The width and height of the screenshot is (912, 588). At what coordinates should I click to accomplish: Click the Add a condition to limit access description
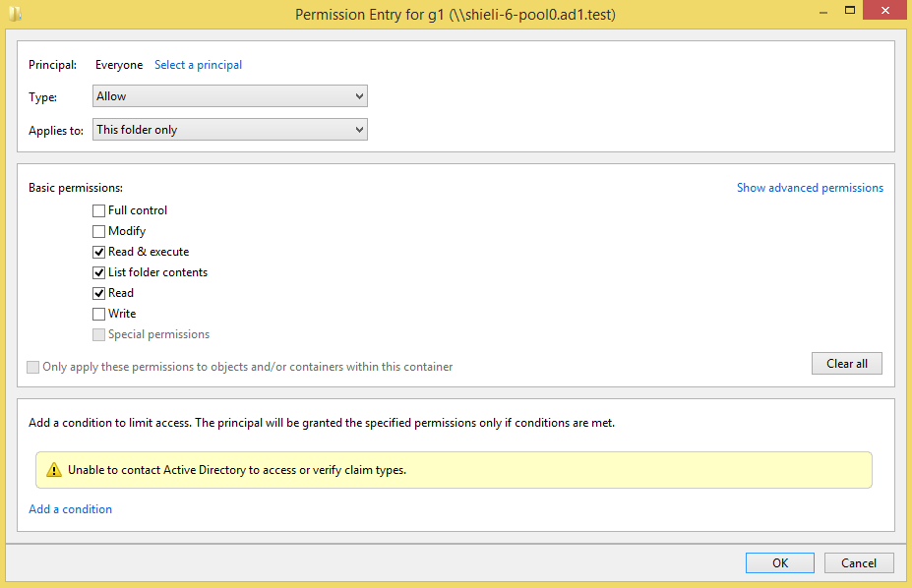(x=322, y=423)
